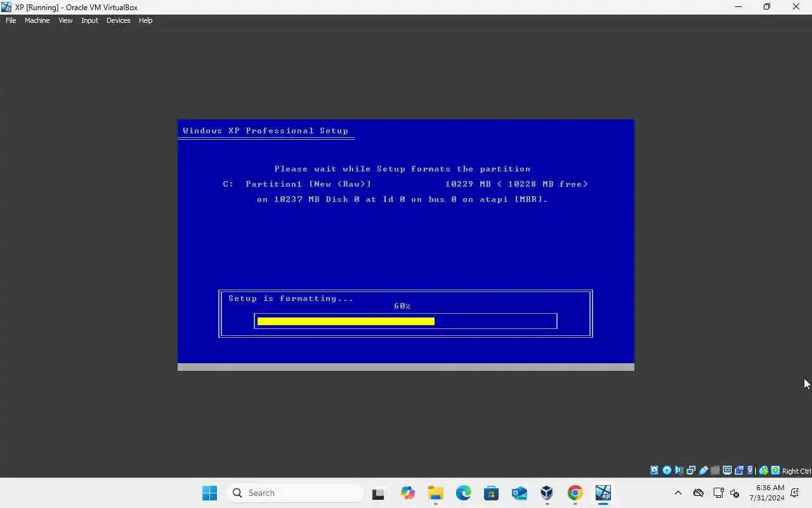Click the Right Ctrl host key label
The width and height of the screenshot is (812, 508).
tap(796, 471)
